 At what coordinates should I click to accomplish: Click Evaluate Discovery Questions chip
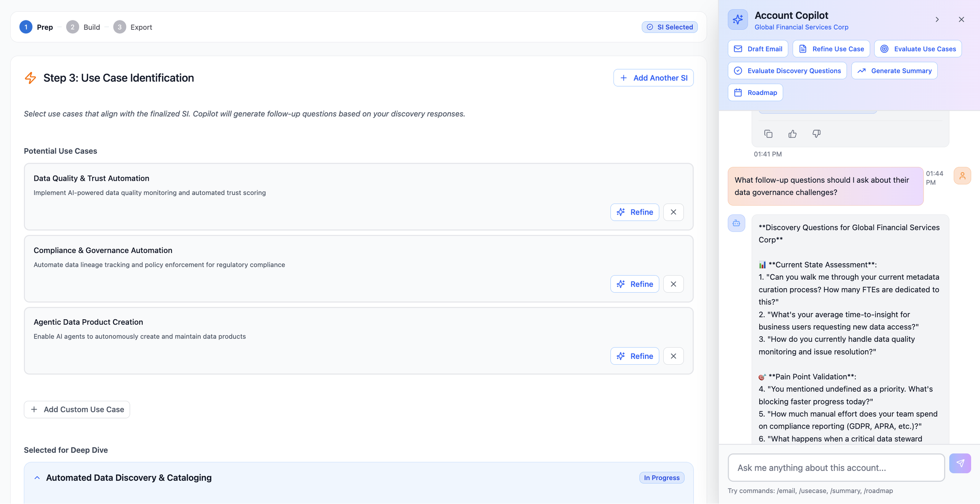[x=787, y=71]
